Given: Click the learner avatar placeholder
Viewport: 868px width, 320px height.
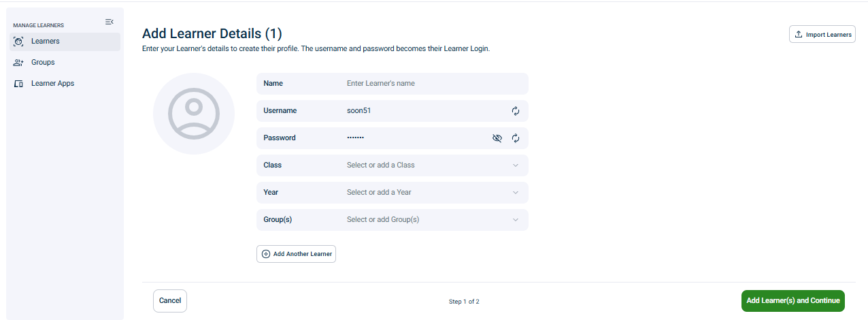Looking at the screenshot, I should [194, 114].
